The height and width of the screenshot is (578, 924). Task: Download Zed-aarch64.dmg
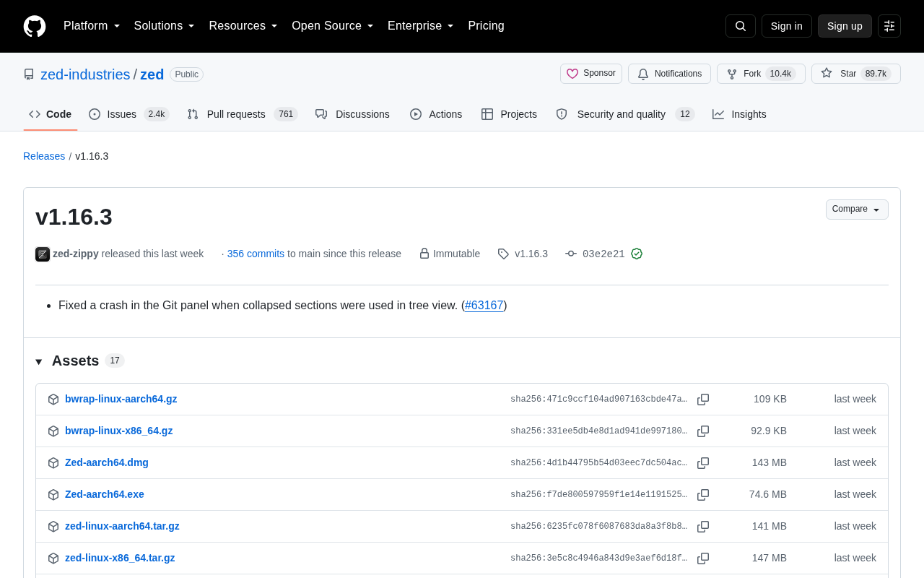click(x=107, y=462)
